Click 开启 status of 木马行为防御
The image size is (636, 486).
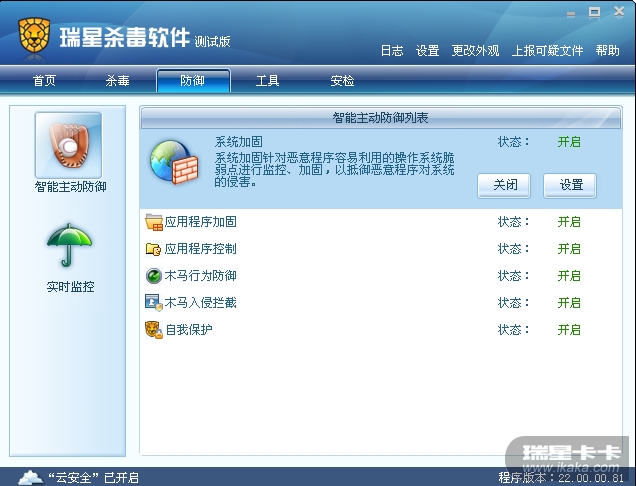coord(569,276)
